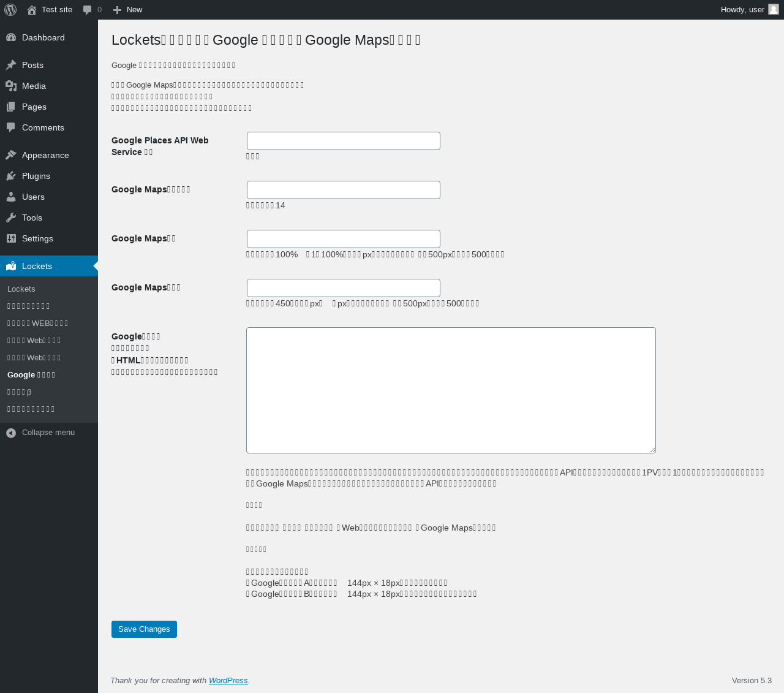Viewport: 784px width, 693px height.
Task: Click Collapse menu label
Action: click(48, 433)
